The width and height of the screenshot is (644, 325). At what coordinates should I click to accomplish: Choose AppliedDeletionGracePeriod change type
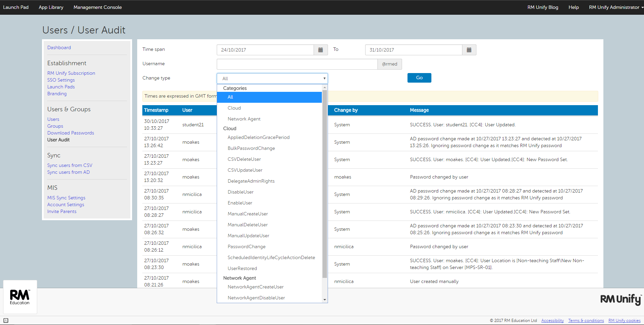click(269, 138)
